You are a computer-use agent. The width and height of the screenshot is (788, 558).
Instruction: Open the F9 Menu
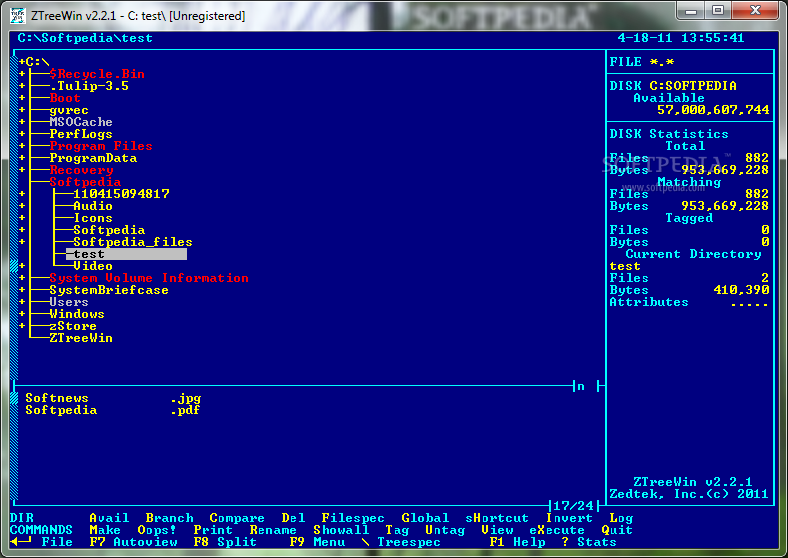[318, 542]
